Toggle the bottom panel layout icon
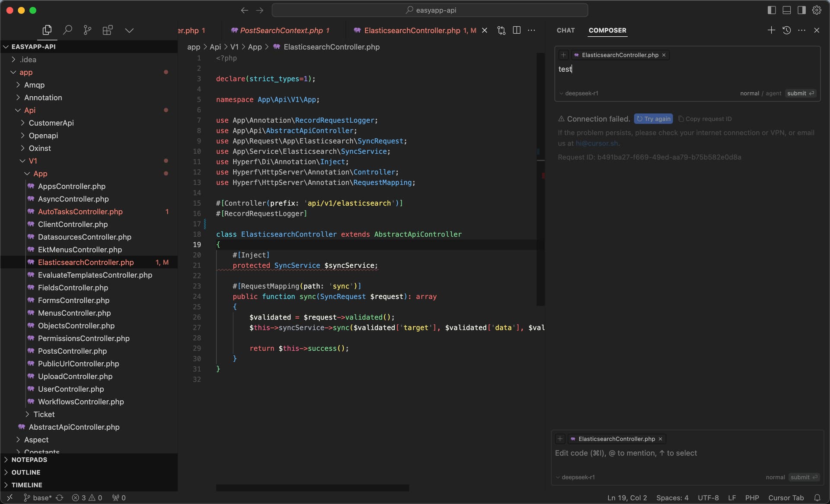 (x=787, y=10)
